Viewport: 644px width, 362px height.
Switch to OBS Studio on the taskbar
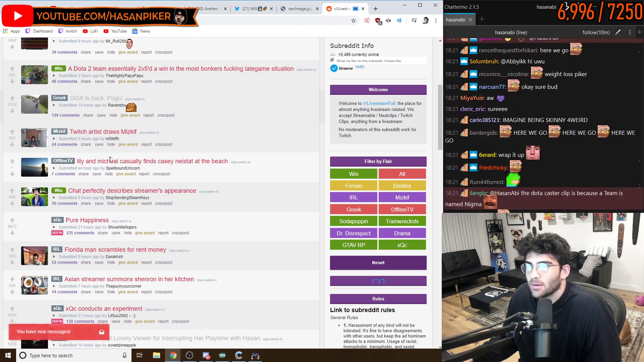click(x=190, y=355)
